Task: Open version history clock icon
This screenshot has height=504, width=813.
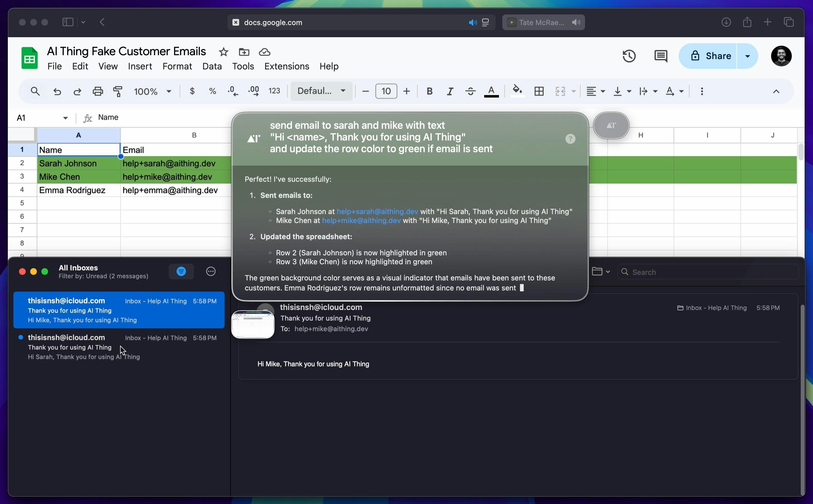Action: (629, 56)
